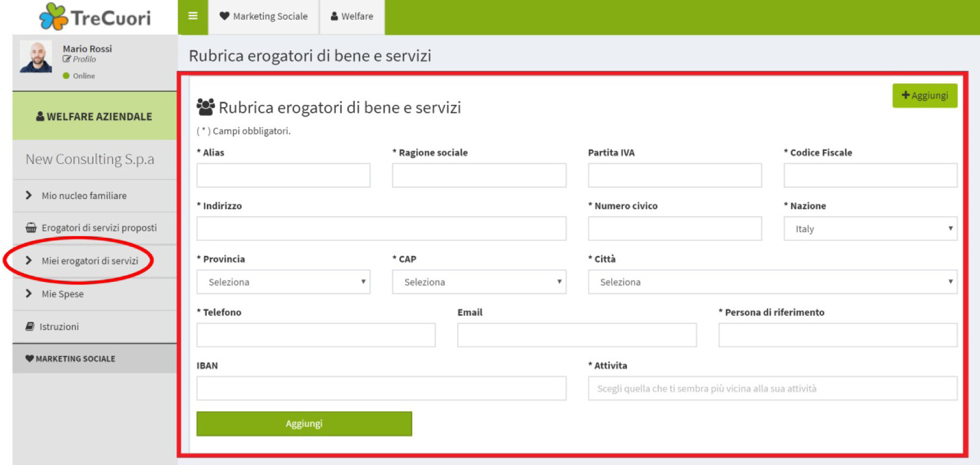Click the heart icon in Marketing Sociale tab
The height and width of the screenshot is (465, 980).
(x=224, y=16)
